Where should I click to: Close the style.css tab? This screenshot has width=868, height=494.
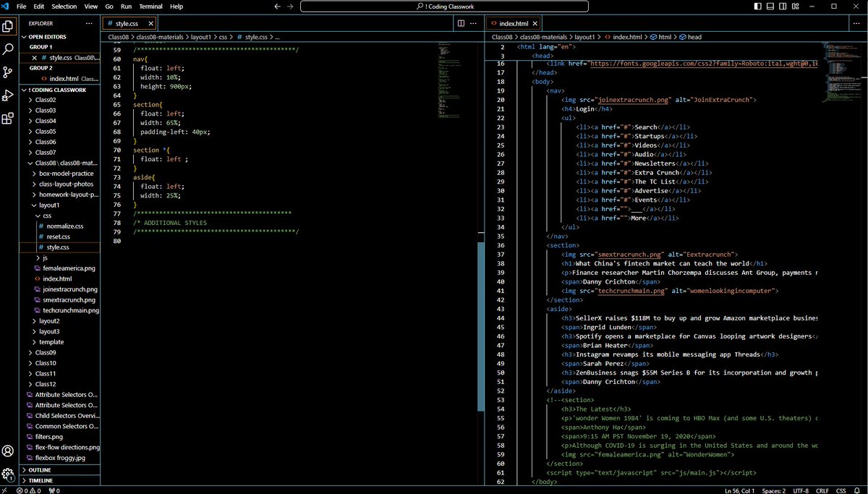[x=150, y=24]
